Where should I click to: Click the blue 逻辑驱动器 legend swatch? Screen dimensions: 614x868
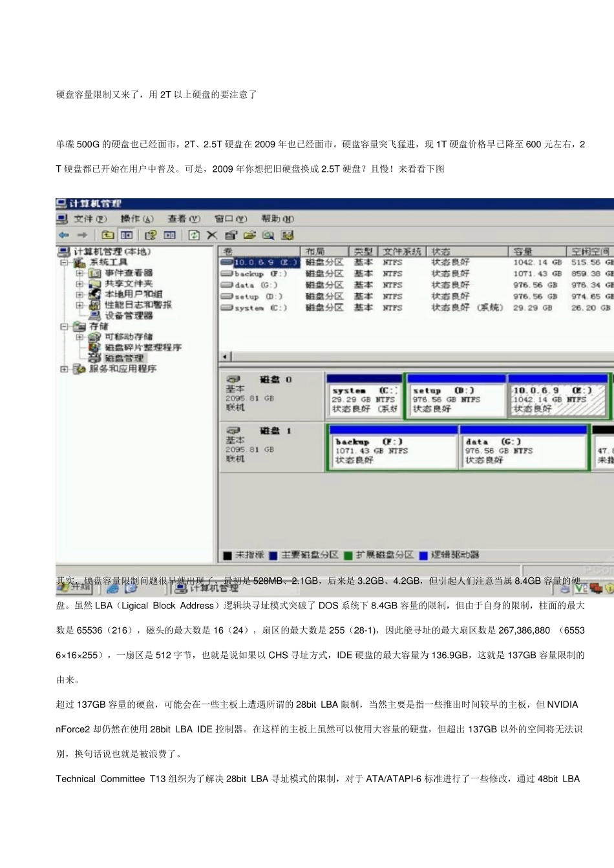(423, 555)
